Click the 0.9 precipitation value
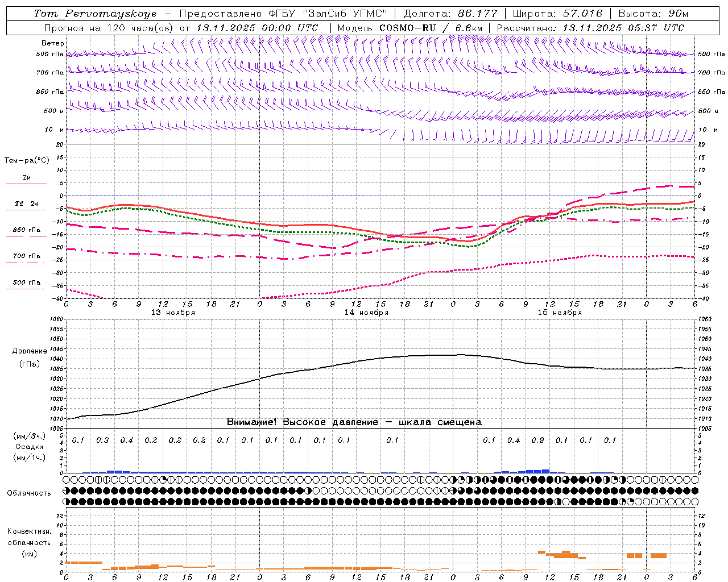Screen dimensions: 728x582 tap(537, 440)
